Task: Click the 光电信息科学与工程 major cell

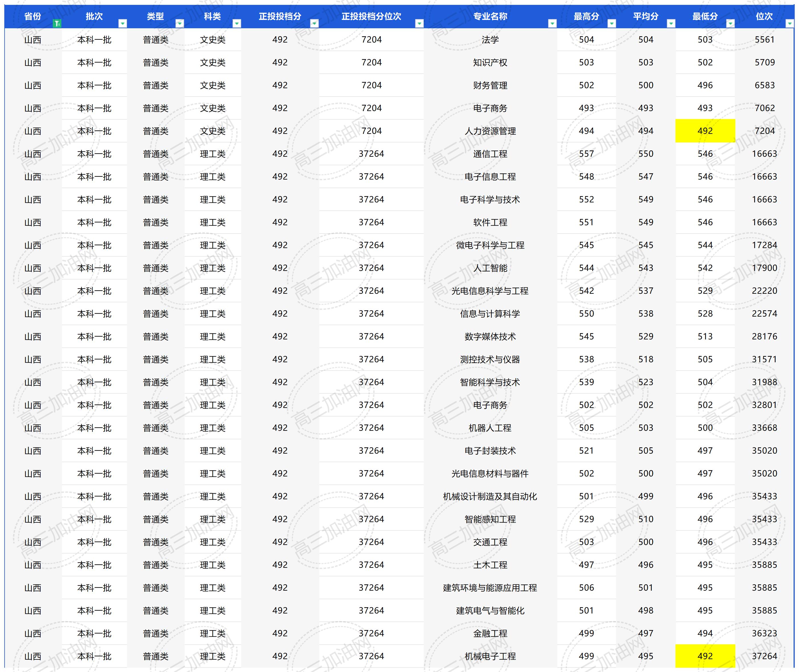Action: (490, 291)
